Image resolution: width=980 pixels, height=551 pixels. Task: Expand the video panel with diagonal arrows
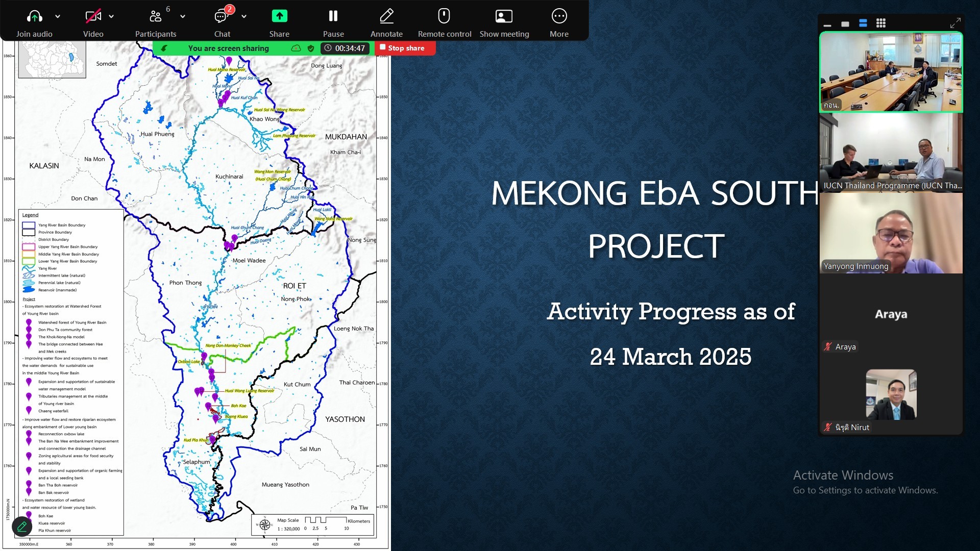click(955, 23)
